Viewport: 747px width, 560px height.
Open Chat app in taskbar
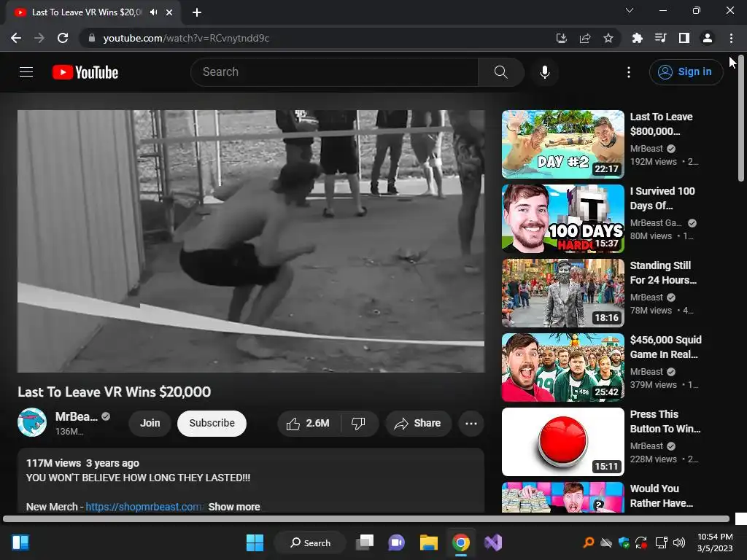click(x=396, y=542)
